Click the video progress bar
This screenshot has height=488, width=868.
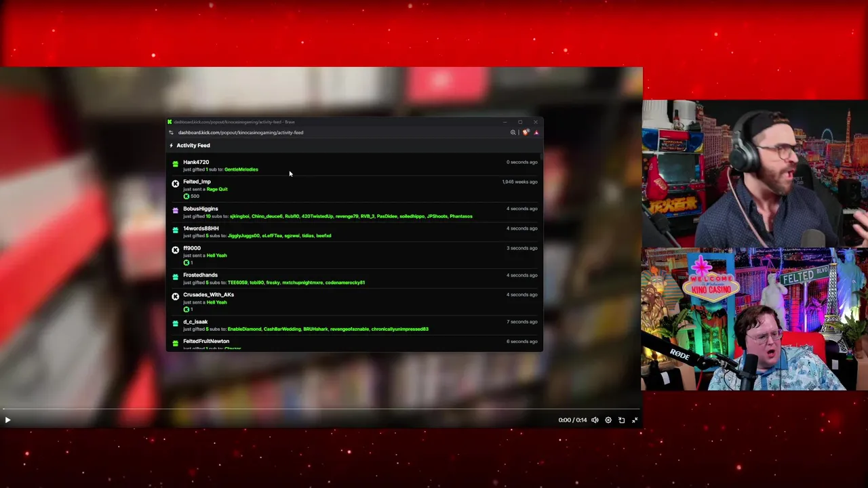click(320, 409)
